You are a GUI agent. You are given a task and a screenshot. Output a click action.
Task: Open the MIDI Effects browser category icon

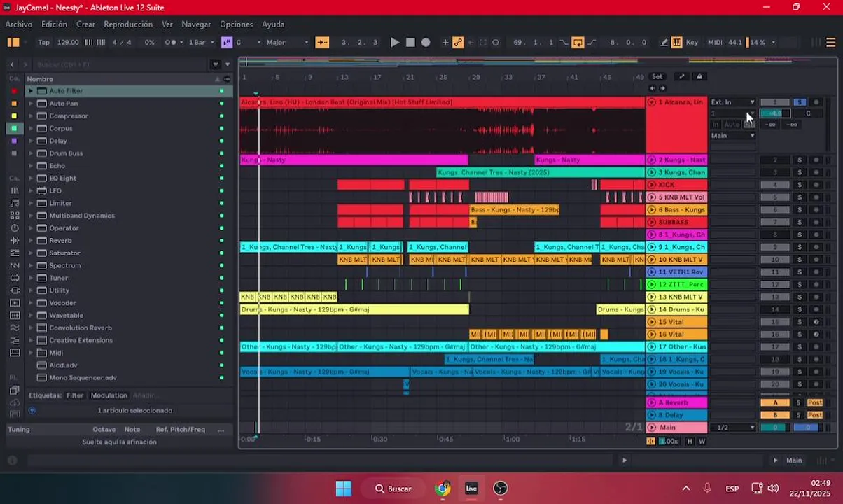tap(14, 253)
